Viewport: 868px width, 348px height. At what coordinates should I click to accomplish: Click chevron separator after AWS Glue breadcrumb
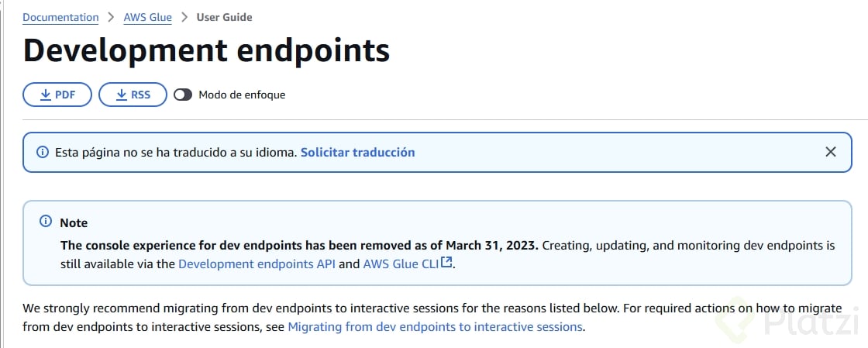tap(184, 17)
